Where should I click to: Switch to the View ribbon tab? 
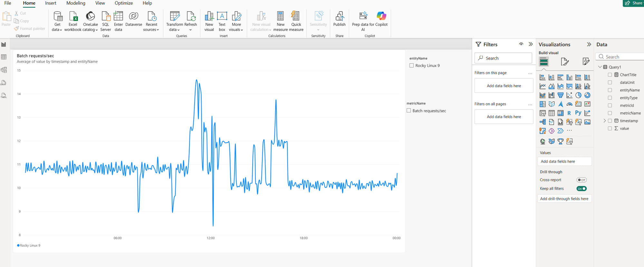coord(100,3)
